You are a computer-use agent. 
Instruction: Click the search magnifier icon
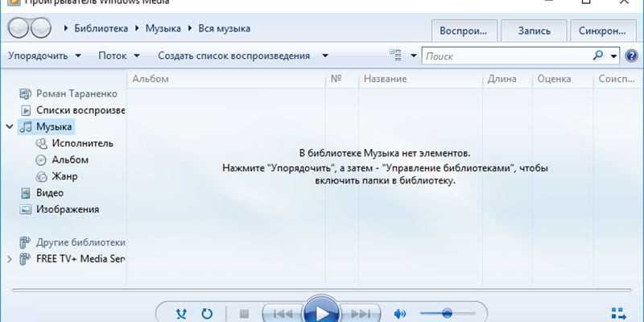click(x=598, y=56)
